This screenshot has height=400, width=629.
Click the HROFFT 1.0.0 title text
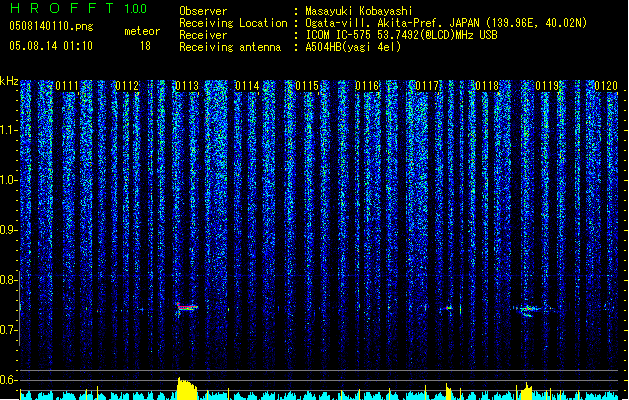(x=79, y=8)
